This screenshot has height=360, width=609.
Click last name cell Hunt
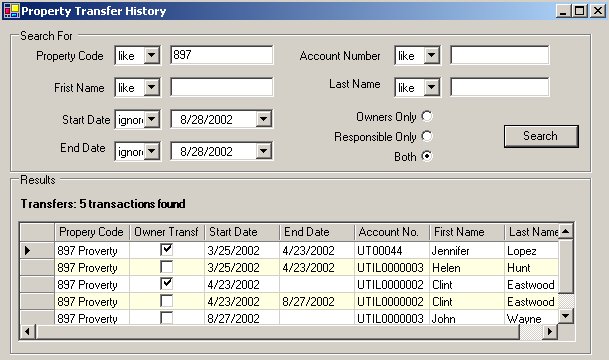click(532, 268)
